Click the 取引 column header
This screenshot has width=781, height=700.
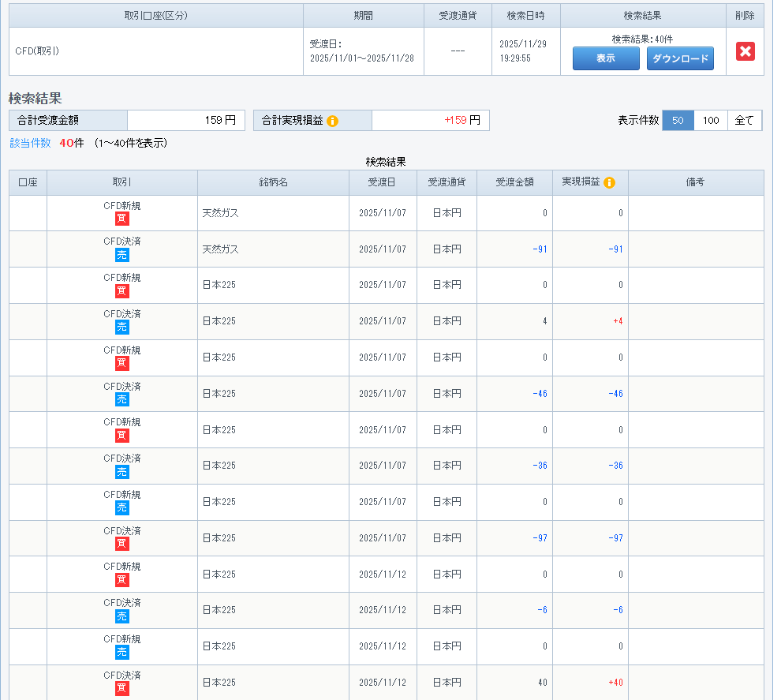click(122, 182)
